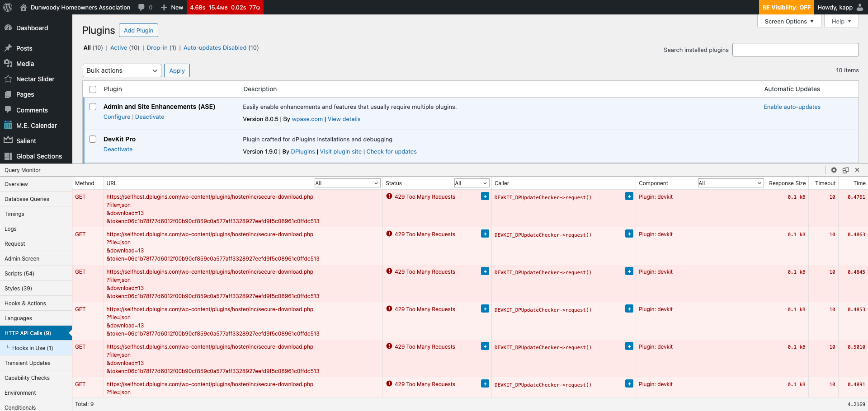Click the comments bubble icon in admin bar
This screenshot has height=411, width=868.
(x=142, y=7)
